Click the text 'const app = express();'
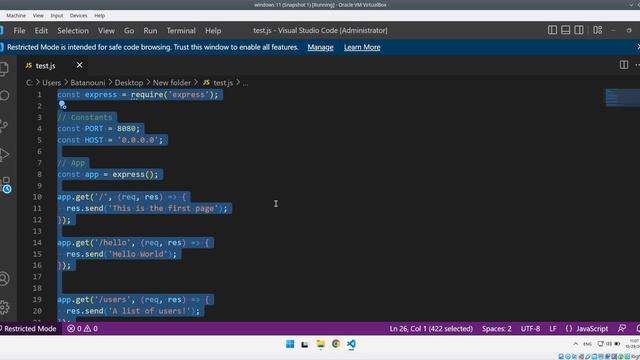This screenshot has height=360, width=640. (x=108, y=174)
